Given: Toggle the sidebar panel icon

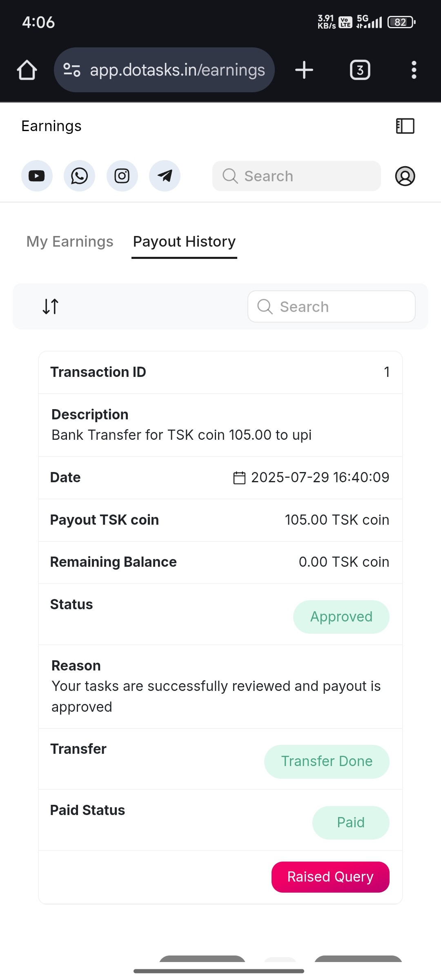Looking at the screenshot, I should click(405, 126).
